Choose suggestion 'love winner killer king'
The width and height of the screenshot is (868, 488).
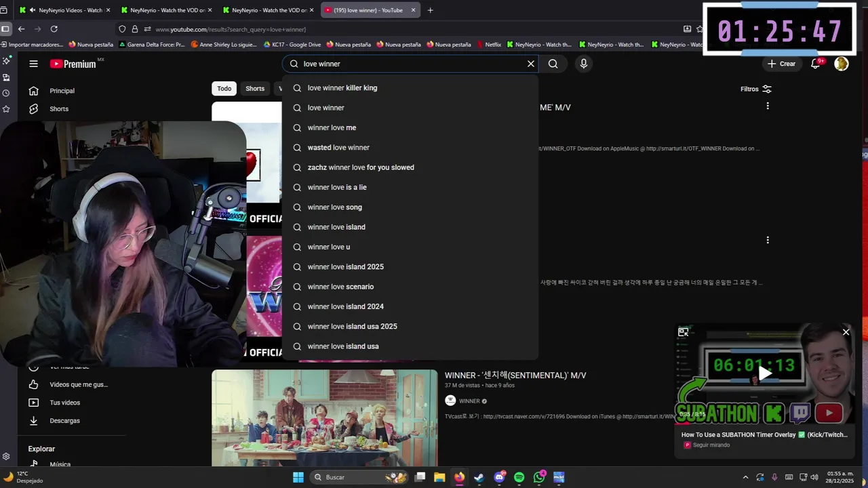point(410,87)
